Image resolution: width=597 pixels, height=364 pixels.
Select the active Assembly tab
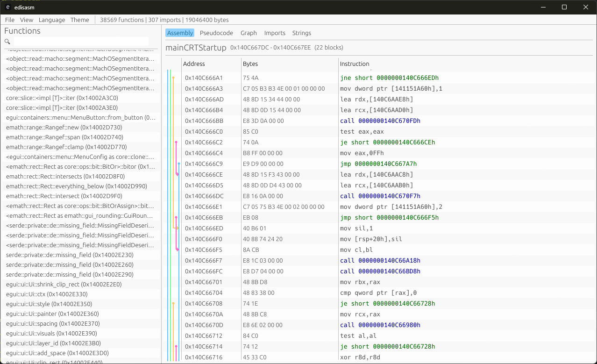coord(180,33)
